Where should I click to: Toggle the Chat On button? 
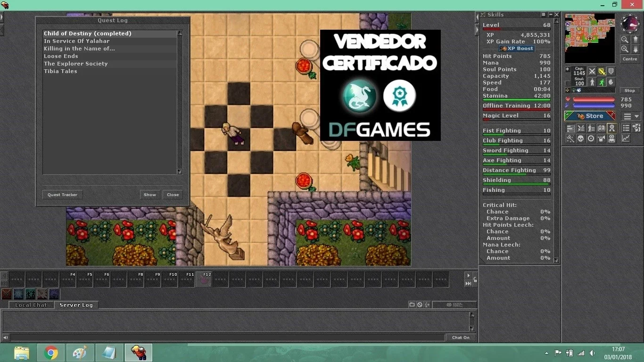tap(461, 337)
